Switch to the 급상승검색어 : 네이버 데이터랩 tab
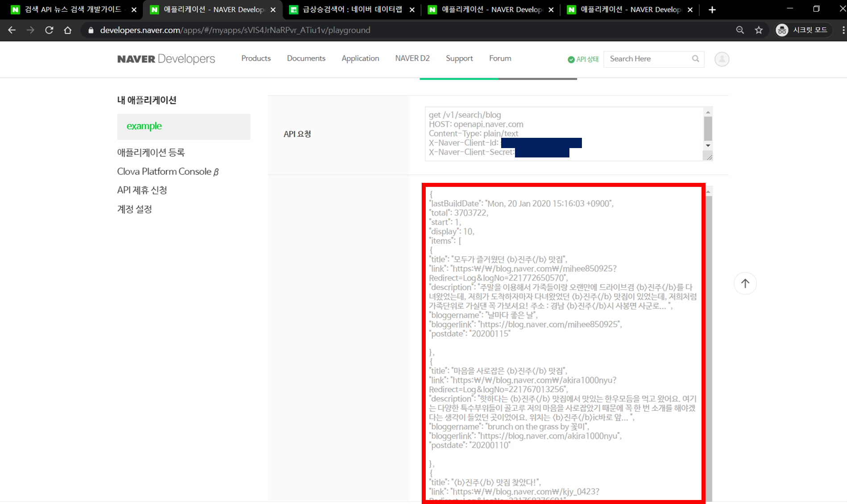Image resolution: width=847 pixels, height=504 pixels. tap(353, 9)
